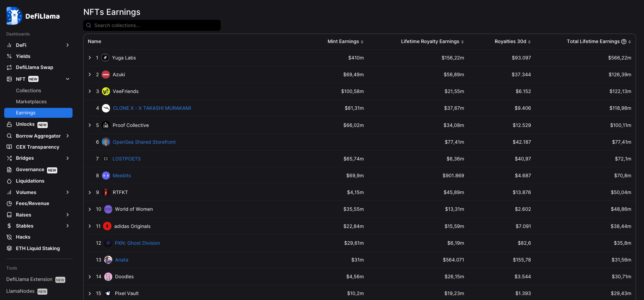Expand the World of Women row
This screenshot has height=300, width=644.
pos(90,209)
